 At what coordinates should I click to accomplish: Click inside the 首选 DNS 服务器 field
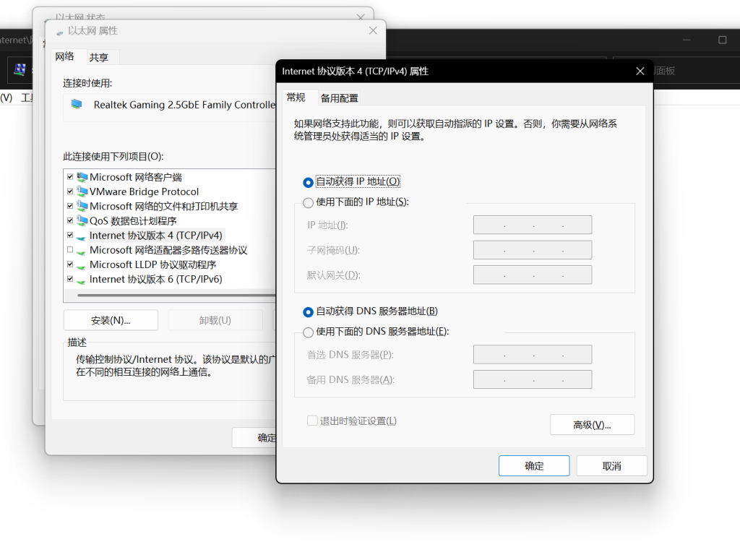point(533,354)
